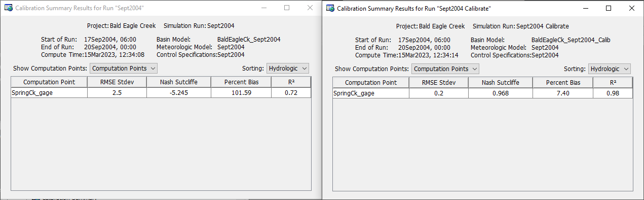Select SpringCk_gage row in Sept2004 results
Screen dimensions: 644x200
161,92
